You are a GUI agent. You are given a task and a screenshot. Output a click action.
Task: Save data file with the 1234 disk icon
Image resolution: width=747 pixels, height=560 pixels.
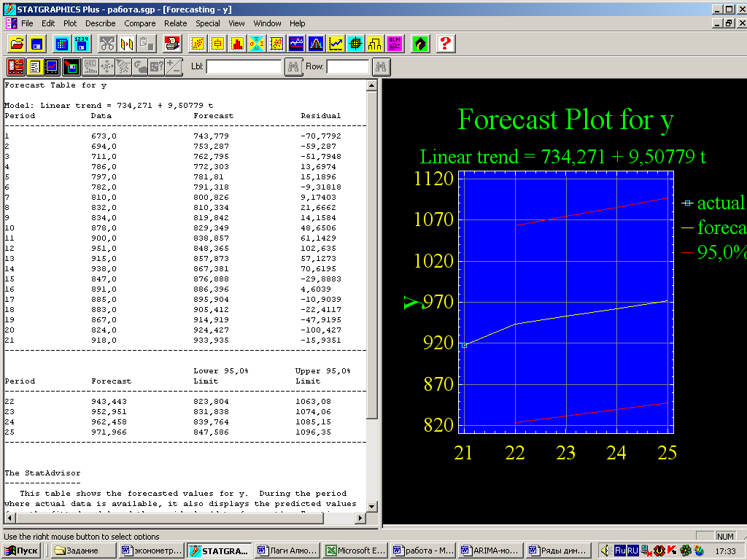coord(81,44)
